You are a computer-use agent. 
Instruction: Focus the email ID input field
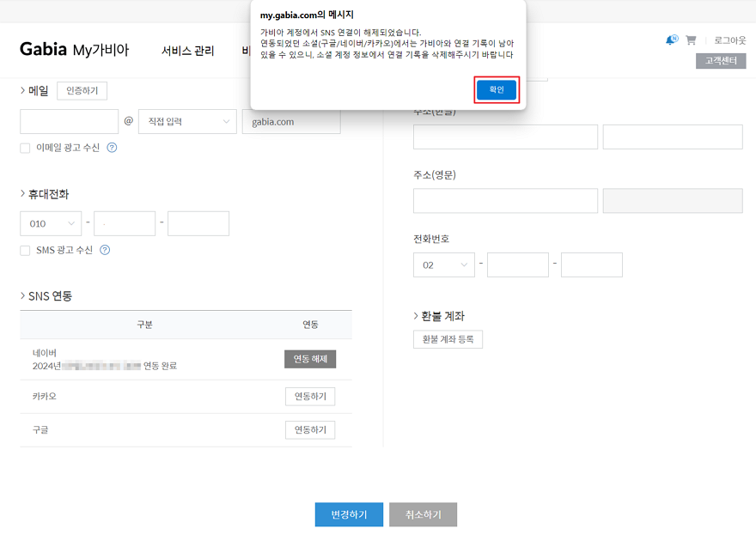coord(69,121)
